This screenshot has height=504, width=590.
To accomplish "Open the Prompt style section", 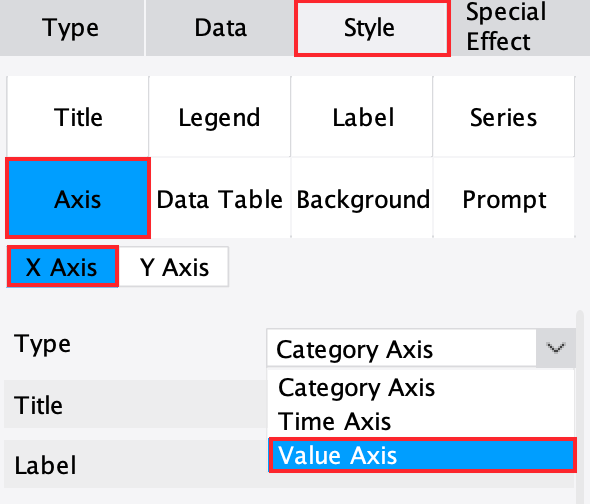I will coord(504,198).
